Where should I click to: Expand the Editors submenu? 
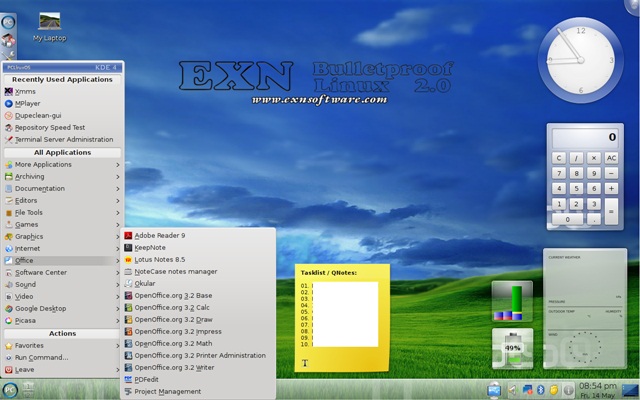click(x=62, y=200)
